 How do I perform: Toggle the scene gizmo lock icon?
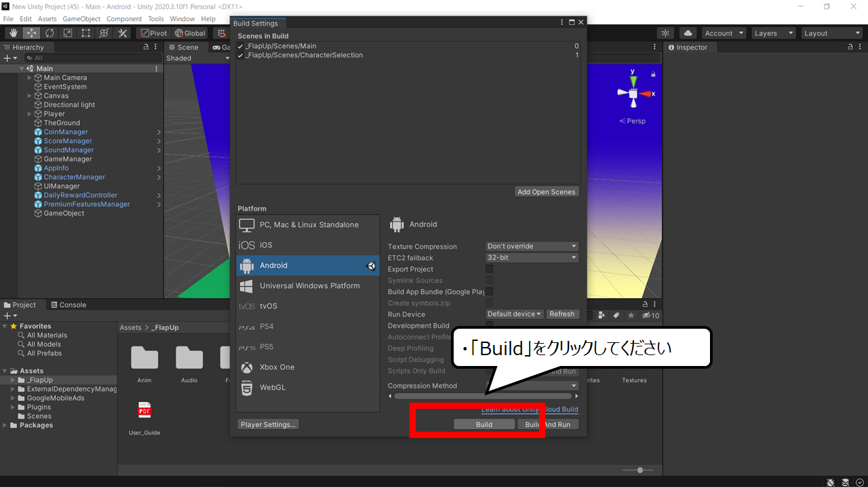(x=654, y=74)
